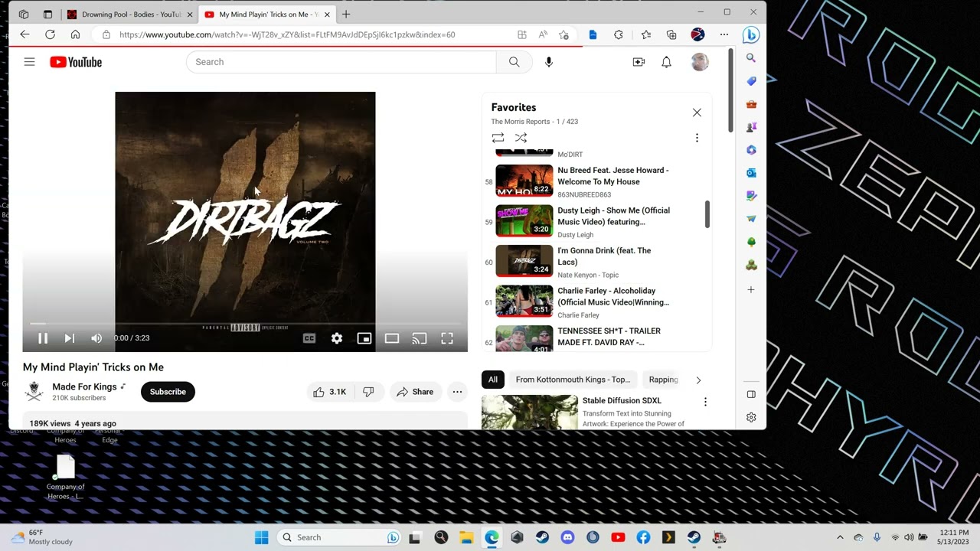Close My Mind Playin' Tricks tab

coord(327,14)
